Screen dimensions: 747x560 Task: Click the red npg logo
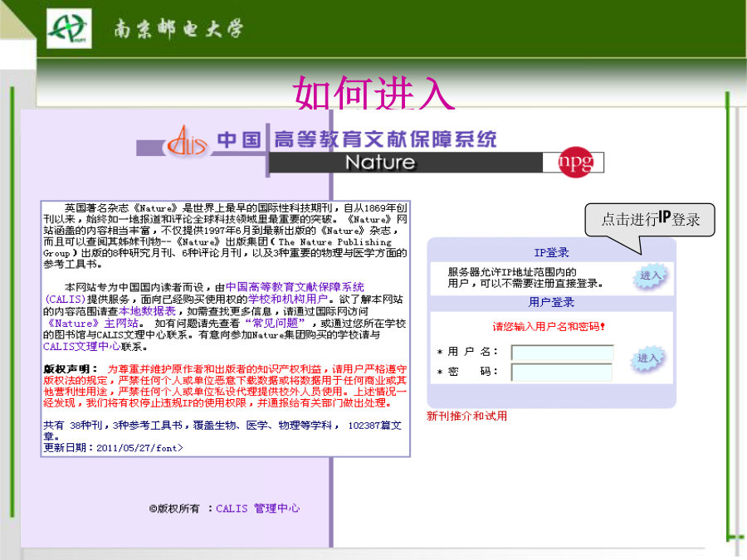576,162
